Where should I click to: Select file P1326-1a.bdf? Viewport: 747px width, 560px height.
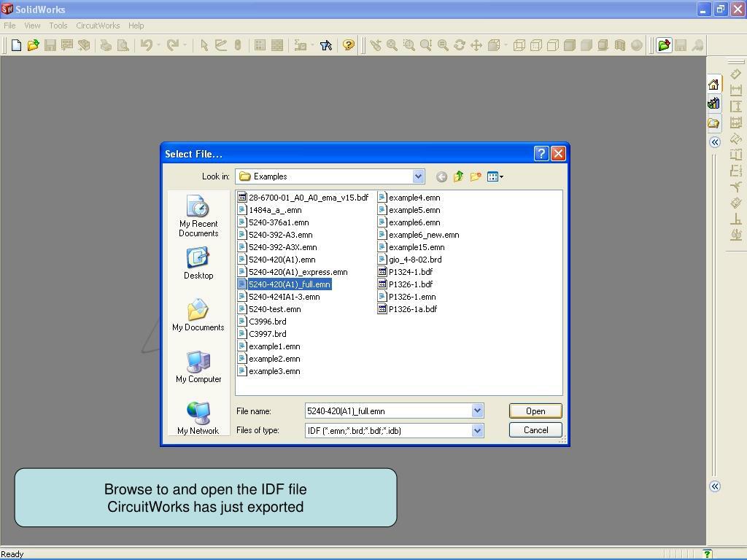(408, 309)
